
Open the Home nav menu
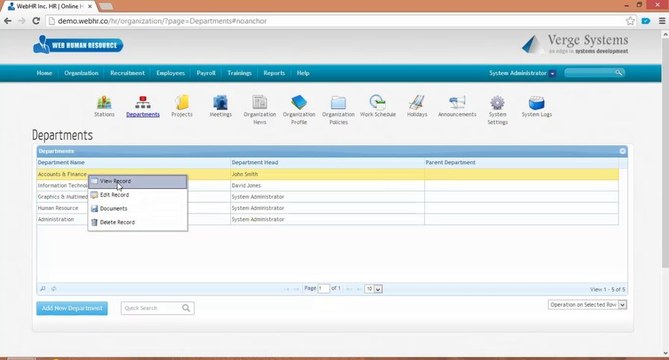point(44,73)
